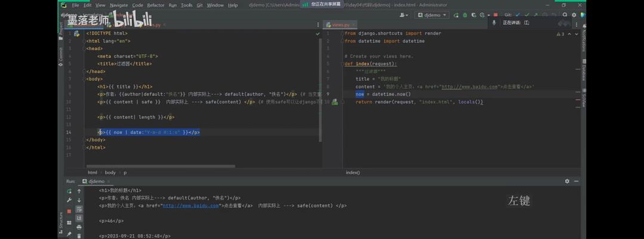Click the Rerun djdemo toolbar icon

click(x=457, y=15)
